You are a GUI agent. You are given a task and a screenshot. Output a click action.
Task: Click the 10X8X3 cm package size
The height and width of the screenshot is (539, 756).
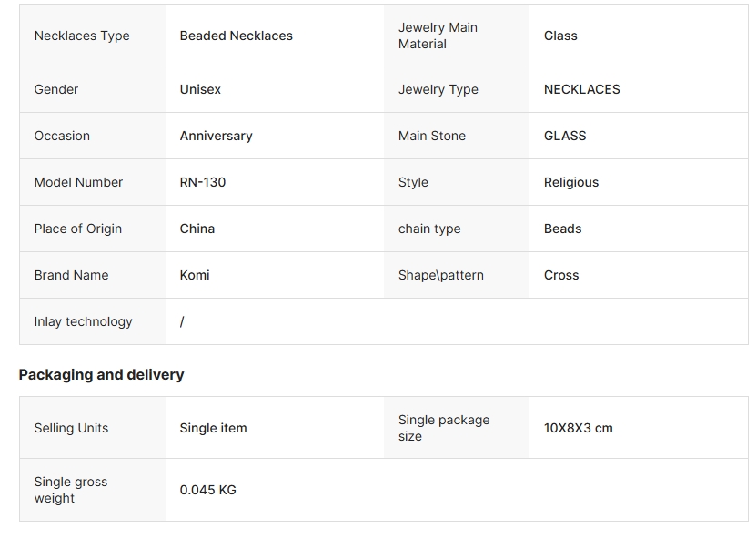click(x=578, y=428)
